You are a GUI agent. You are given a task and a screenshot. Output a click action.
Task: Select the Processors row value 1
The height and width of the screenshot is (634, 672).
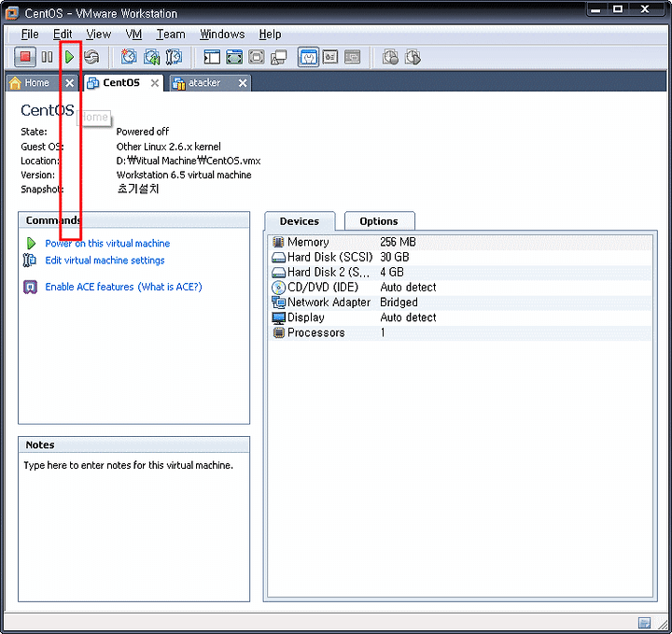(x=383, y=332)
